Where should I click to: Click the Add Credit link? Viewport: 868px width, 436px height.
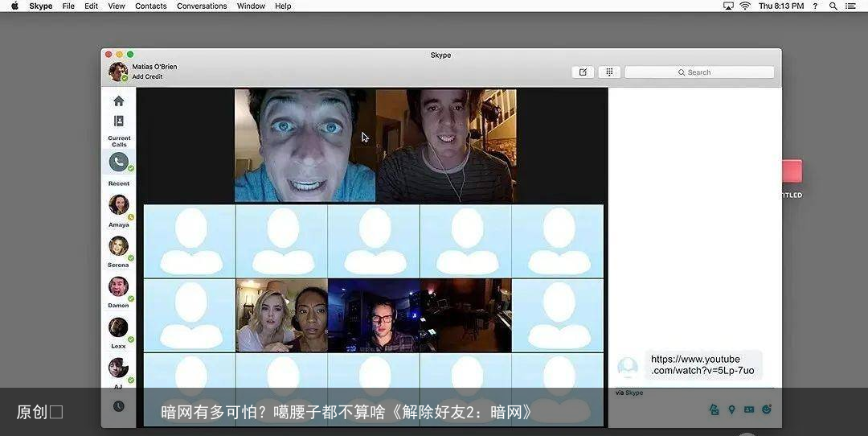coord(147,77)
